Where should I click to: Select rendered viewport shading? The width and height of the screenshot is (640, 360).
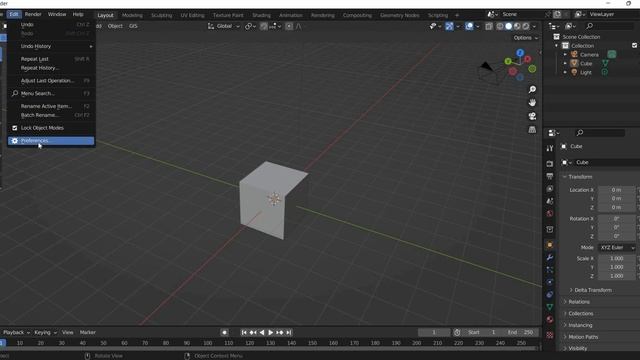click(526, 26)
